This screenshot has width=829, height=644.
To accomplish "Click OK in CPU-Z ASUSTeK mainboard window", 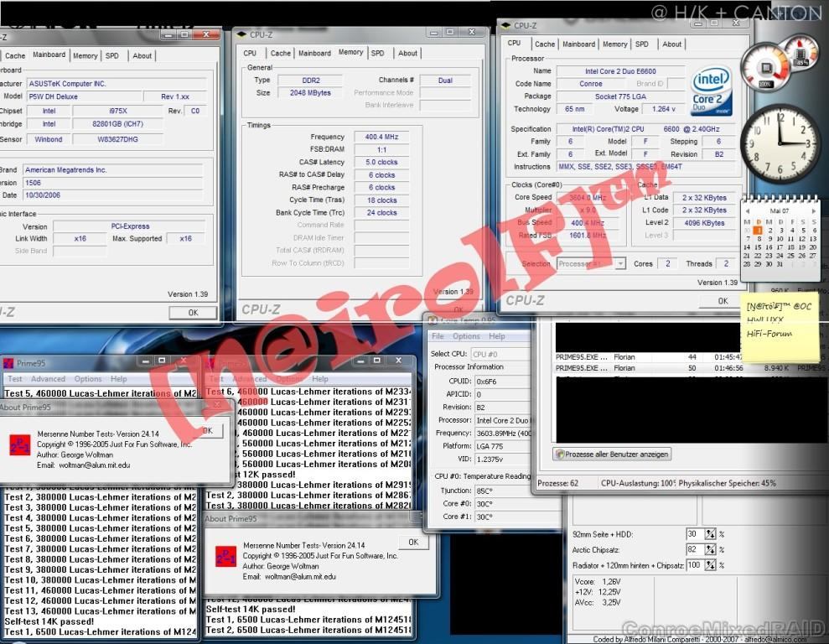I will (x=193, y=313).
